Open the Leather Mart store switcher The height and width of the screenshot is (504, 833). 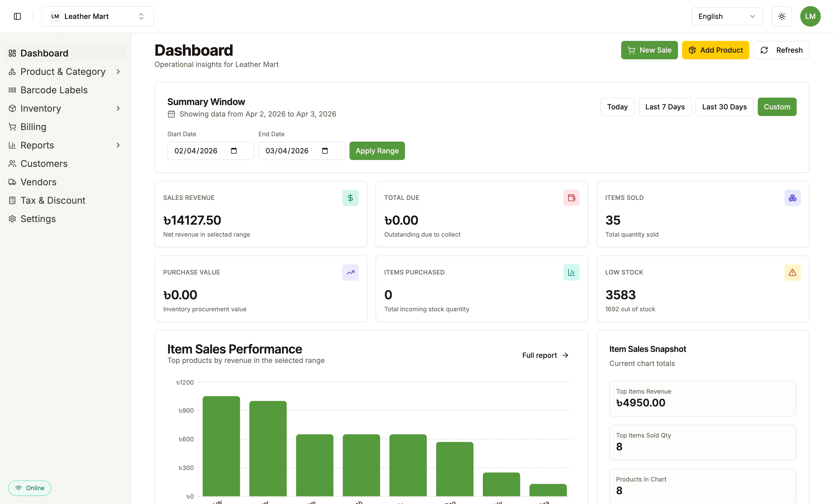pyautogui.click(x=97, y=16)
